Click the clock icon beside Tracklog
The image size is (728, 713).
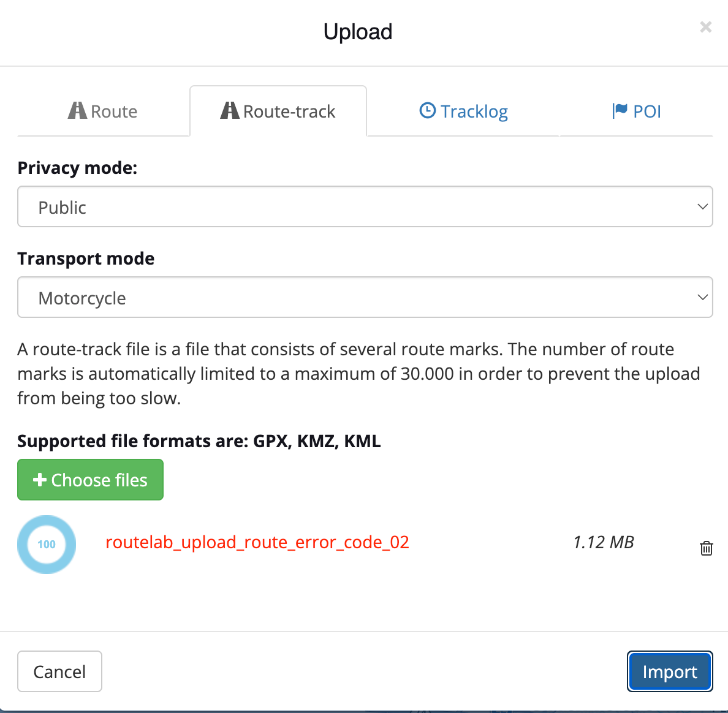coord(427,111)
